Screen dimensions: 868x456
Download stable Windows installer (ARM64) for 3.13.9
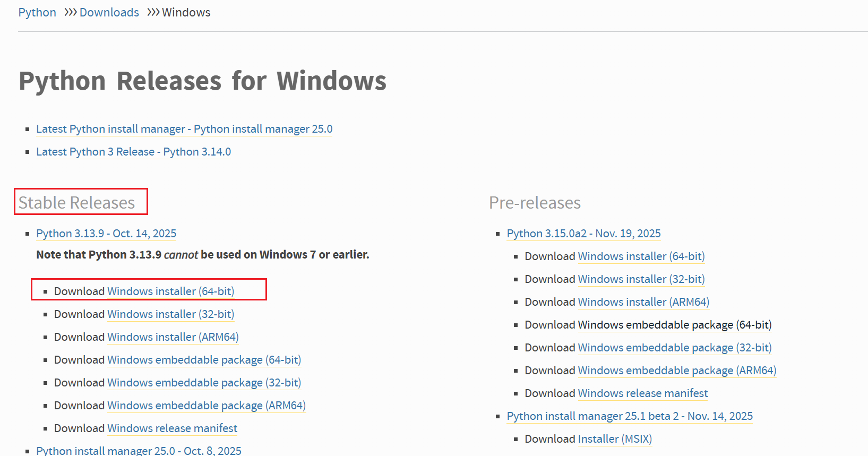[x=173, y=337]
